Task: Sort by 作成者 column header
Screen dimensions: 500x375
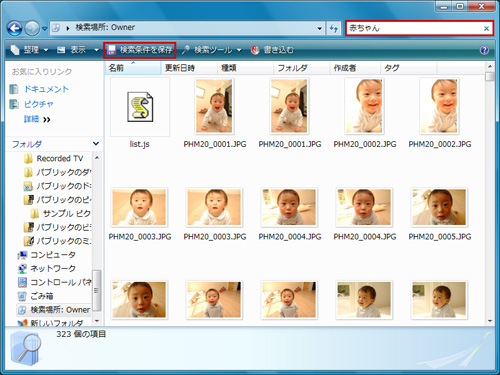Action: (x=355, y=68)
